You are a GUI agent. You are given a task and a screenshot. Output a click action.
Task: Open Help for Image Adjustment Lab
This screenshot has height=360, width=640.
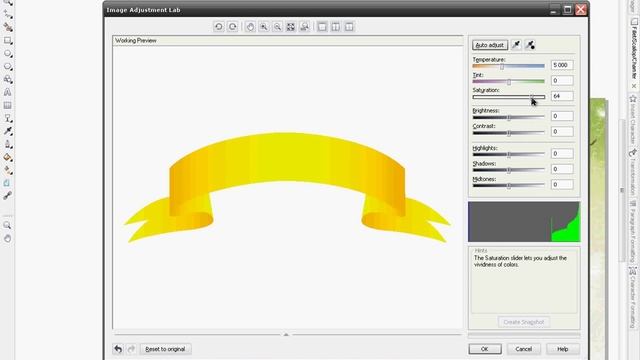pyautogui.click(x=563, y=349)
